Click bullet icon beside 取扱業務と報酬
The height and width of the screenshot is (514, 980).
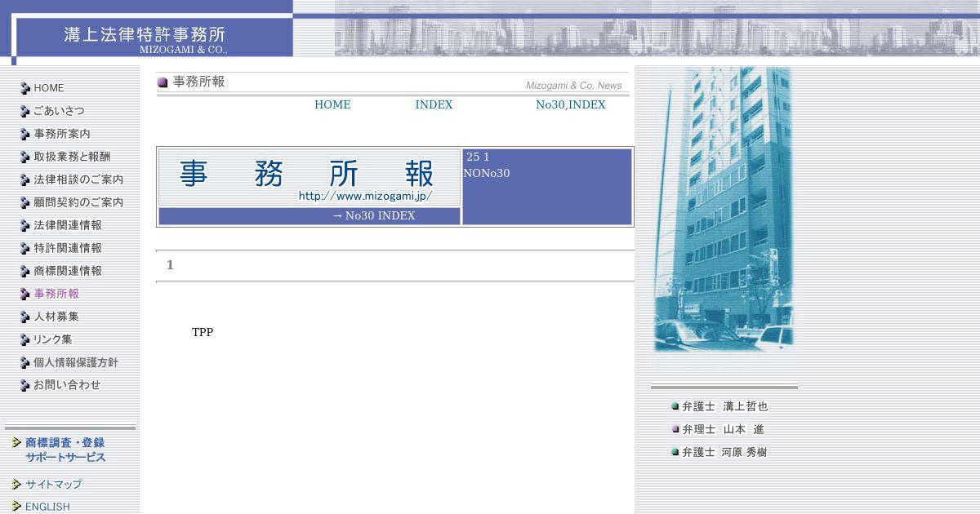click(x=25, y=157)
